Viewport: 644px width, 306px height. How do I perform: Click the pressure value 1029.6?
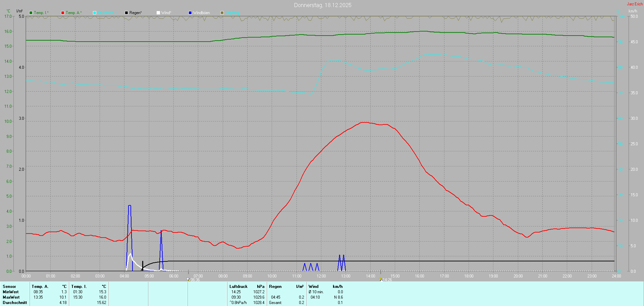click(259, 297)
